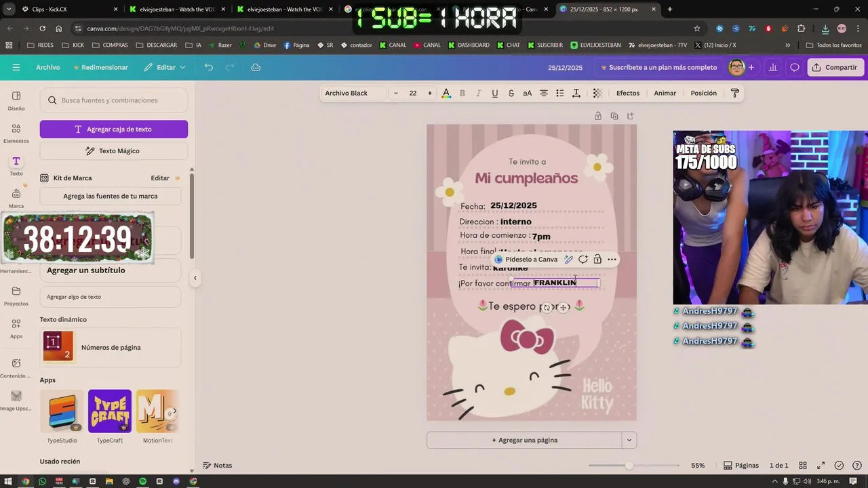Toggle bulleted list formatting
The image size is (868, 488).
click(x=560, y=93)
